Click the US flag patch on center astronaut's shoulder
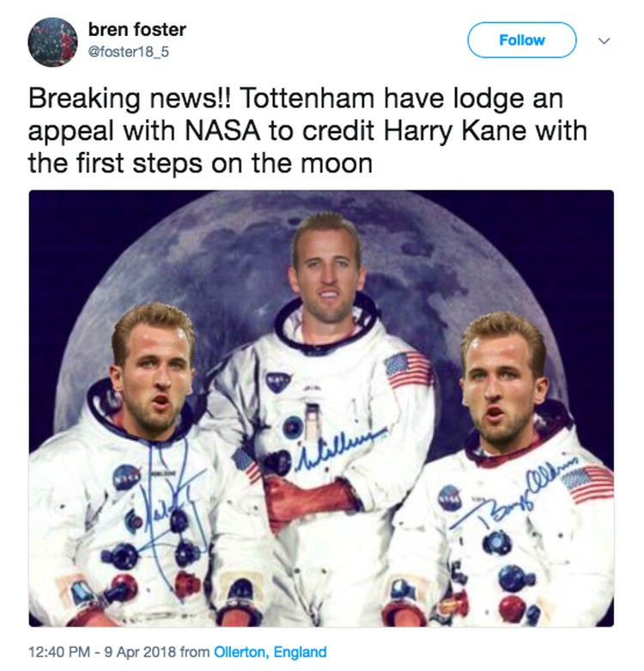Viewport: 644px width, 671px height. (x=407, y=370)
